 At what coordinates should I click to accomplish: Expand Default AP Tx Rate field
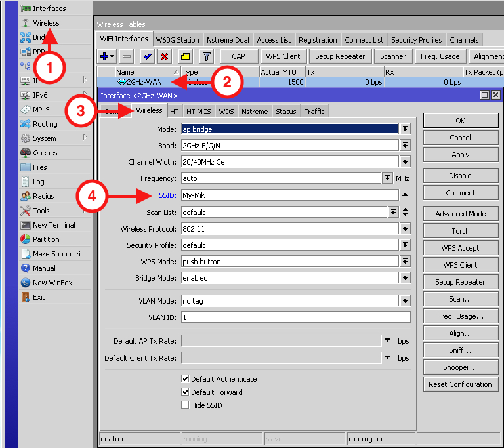click(388, 340)
